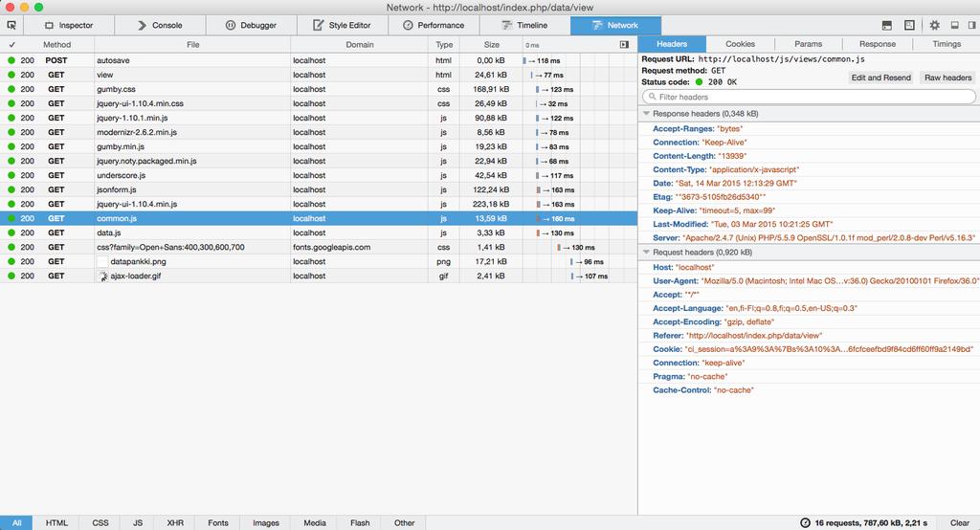
Task: Activate the element picker icon
Action: [11, 25]
